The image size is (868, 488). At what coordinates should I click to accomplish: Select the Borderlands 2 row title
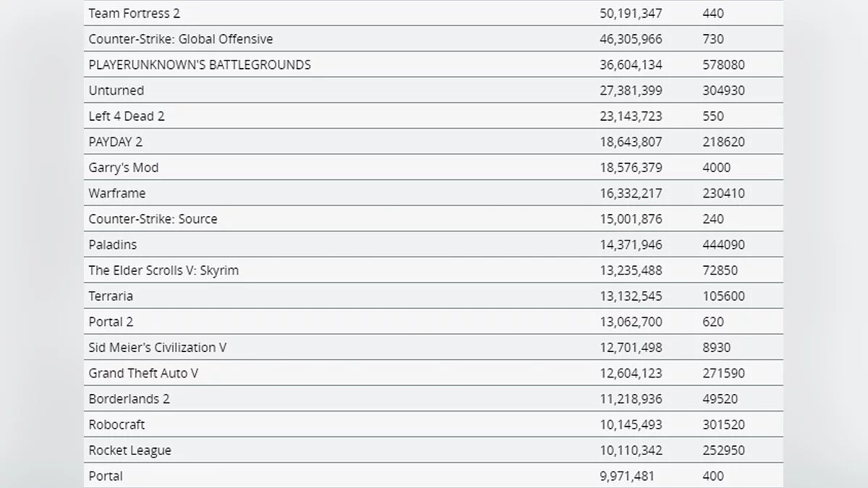129,399
